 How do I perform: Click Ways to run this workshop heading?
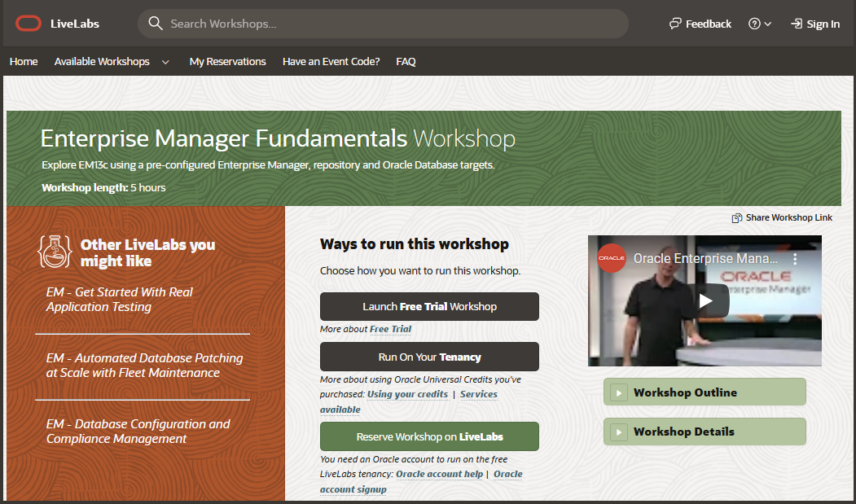point(415,244)
